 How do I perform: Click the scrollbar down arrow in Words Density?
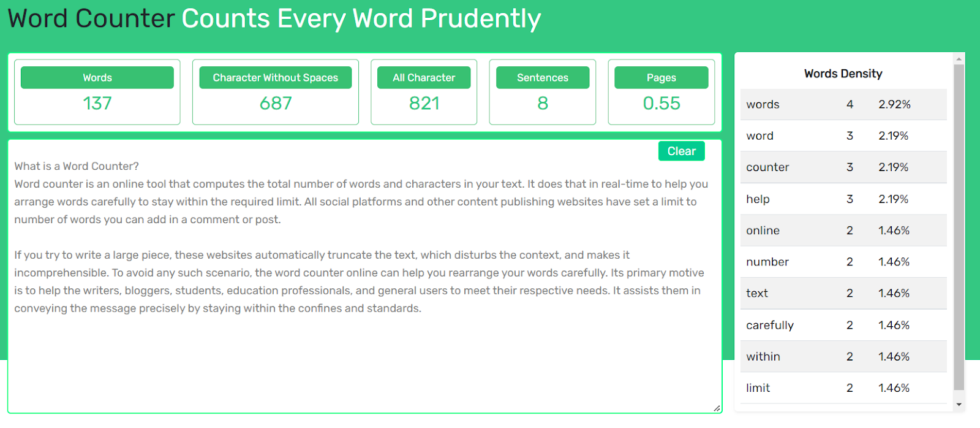[959, 405]
